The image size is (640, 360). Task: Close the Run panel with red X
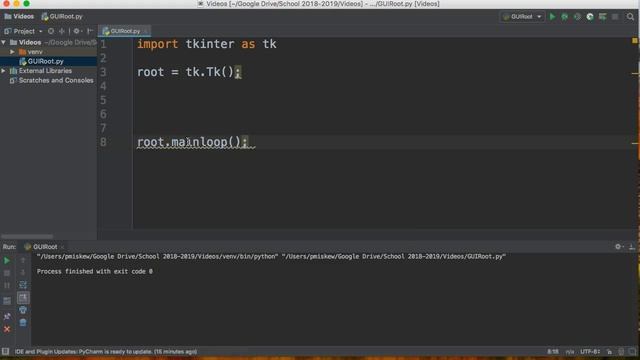pos(7,329)
